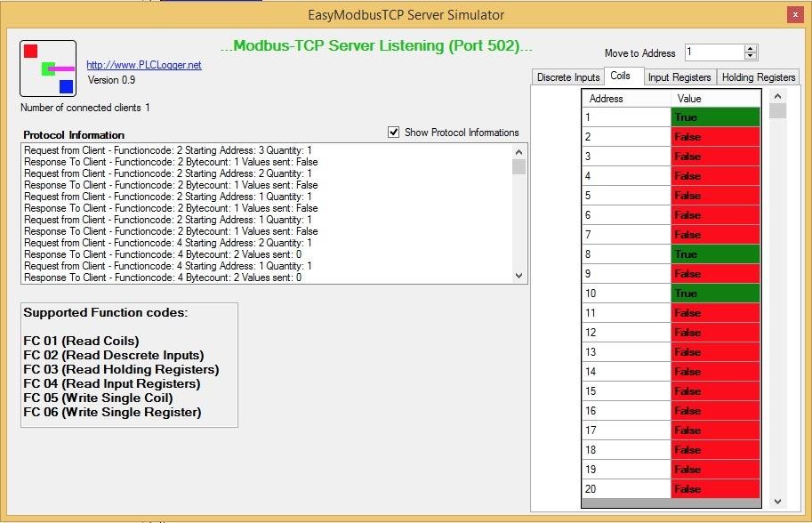Click the down arrow of the coils table scrollbar
Viewport: 812px width, 523px height.
[x=777, y=502]
